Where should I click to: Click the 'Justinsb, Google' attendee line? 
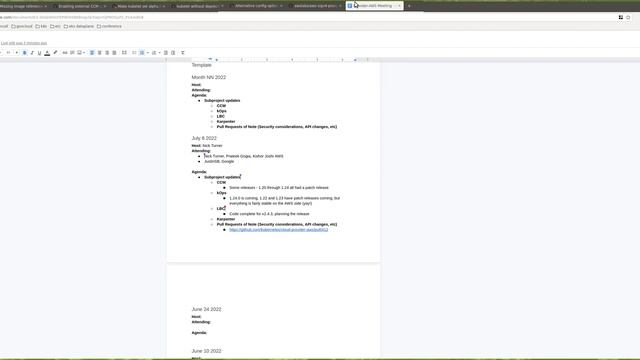click(219, 162)
